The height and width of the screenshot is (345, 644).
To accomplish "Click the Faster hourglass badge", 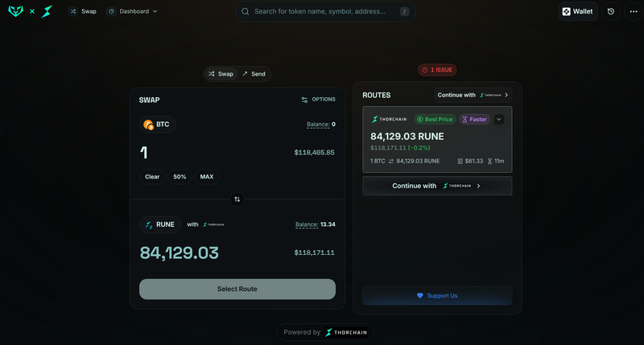I will 474,119.
